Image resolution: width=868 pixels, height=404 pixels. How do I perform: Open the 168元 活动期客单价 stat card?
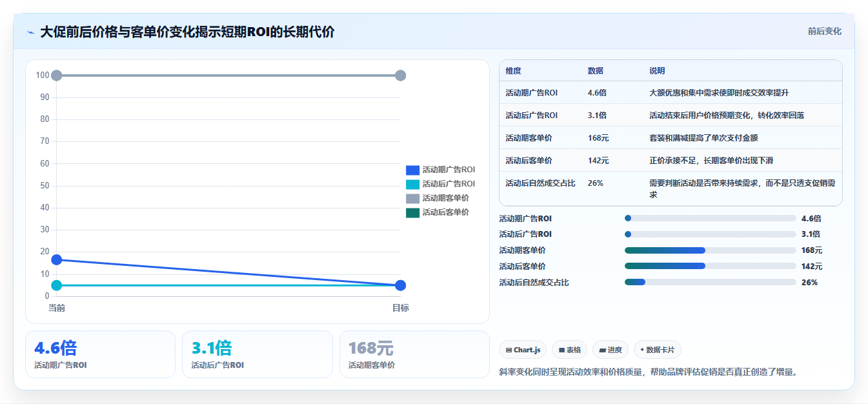[x=414, y=354]
